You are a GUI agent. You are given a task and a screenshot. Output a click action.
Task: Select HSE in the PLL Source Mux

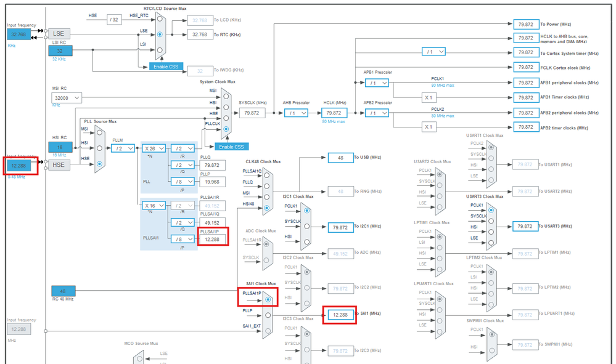[101, 164]
